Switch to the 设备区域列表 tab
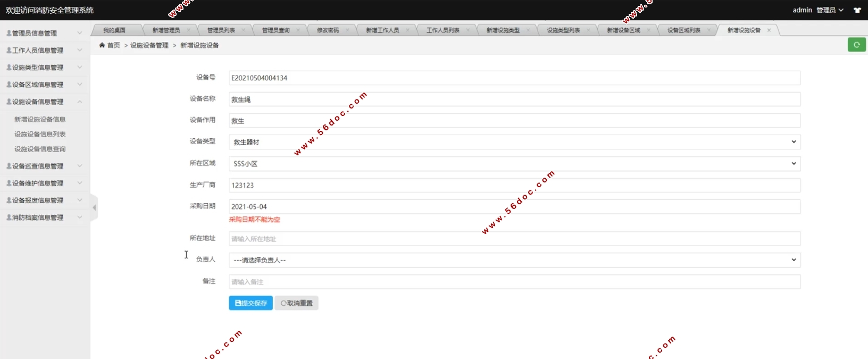Screen dimensions: 868x359 pyautogui.click(x=684, y=30)
